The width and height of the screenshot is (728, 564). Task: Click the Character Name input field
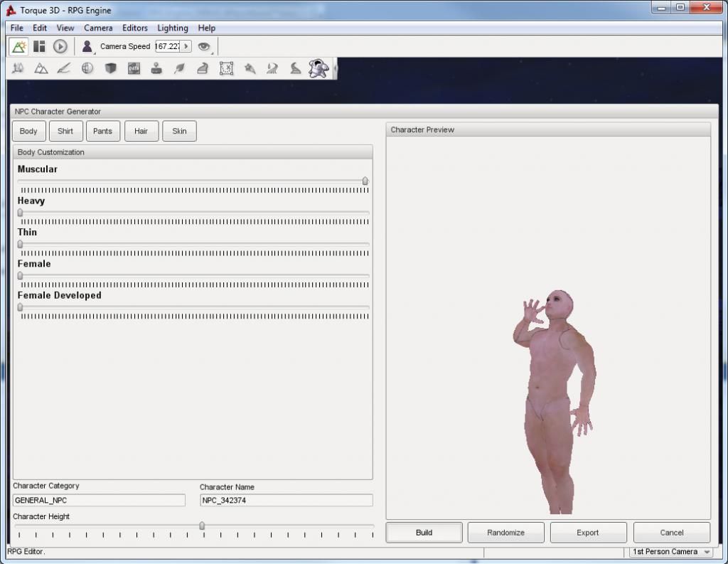tap(286, 500)
